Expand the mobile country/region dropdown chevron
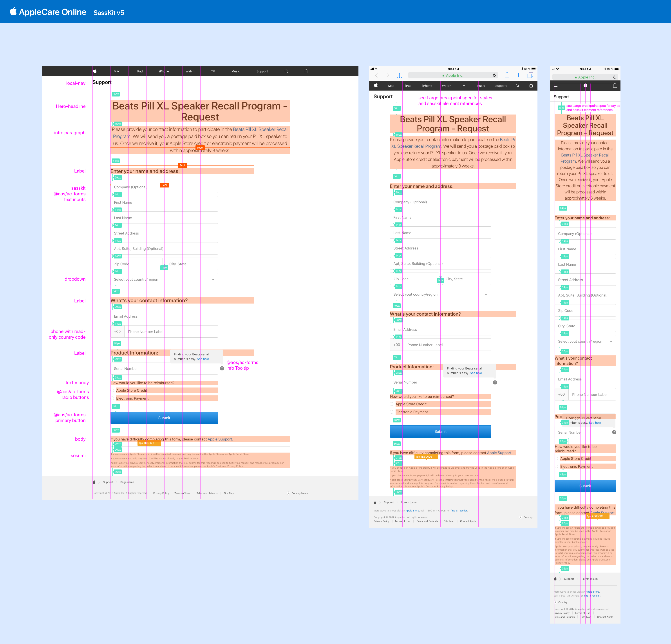This screenshot has height=644, width=671. 611,342
